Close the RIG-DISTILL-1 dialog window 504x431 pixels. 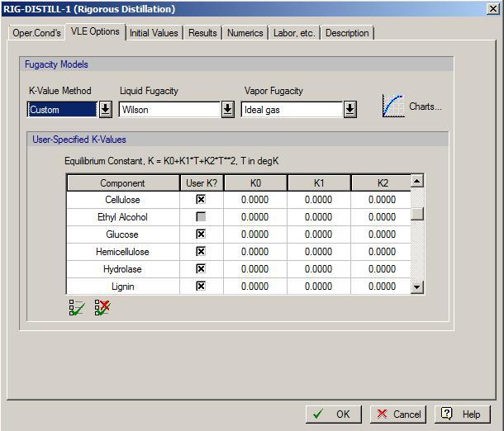[x=493, y=9]
